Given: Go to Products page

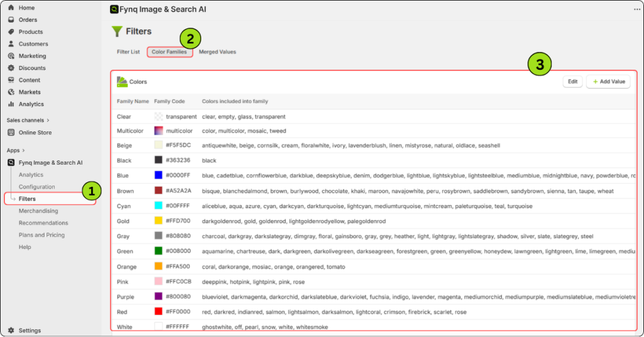Looking at the screenshot, I should tap(30, 31).
